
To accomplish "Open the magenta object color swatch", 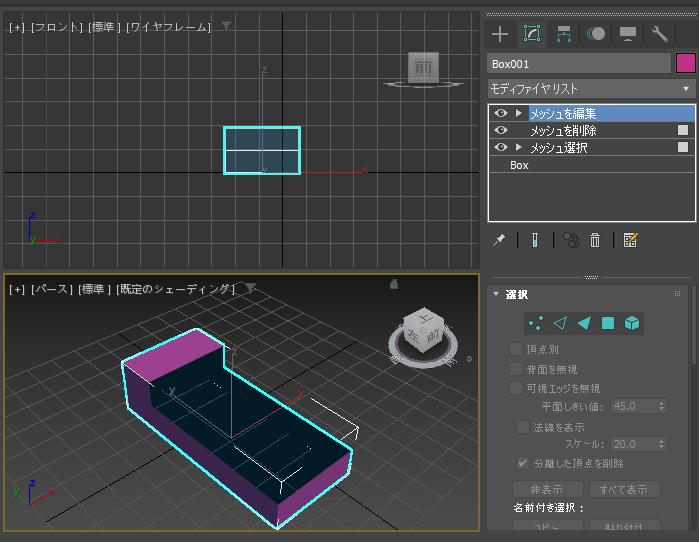I will [686, 63].
